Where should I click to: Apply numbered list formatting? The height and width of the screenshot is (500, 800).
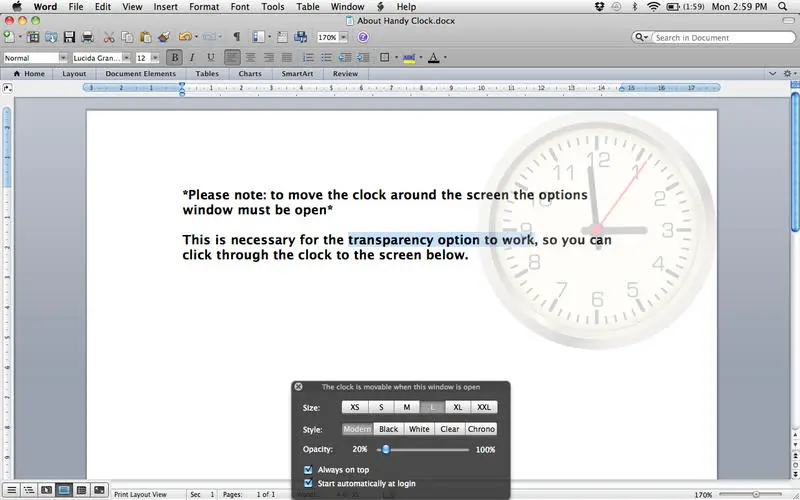tap(308, 58)
